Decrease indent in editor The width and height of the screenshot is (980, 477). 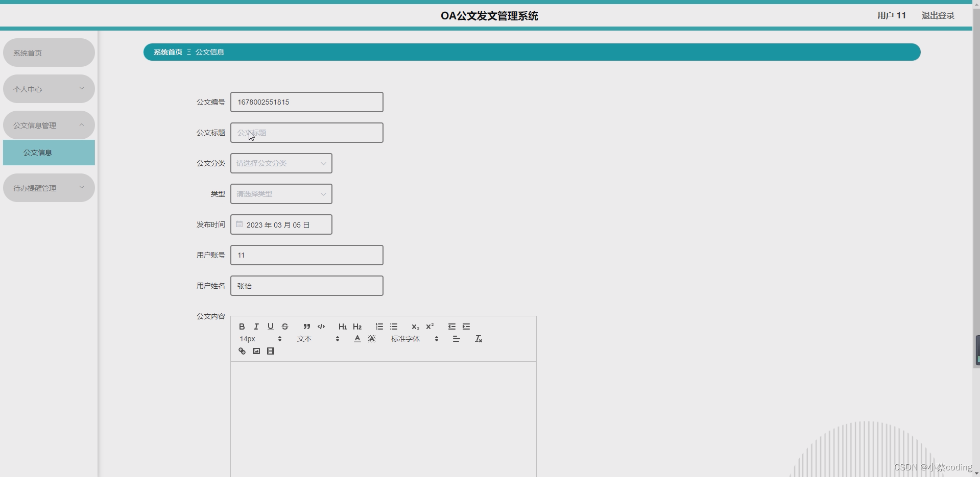coord(452,327)
